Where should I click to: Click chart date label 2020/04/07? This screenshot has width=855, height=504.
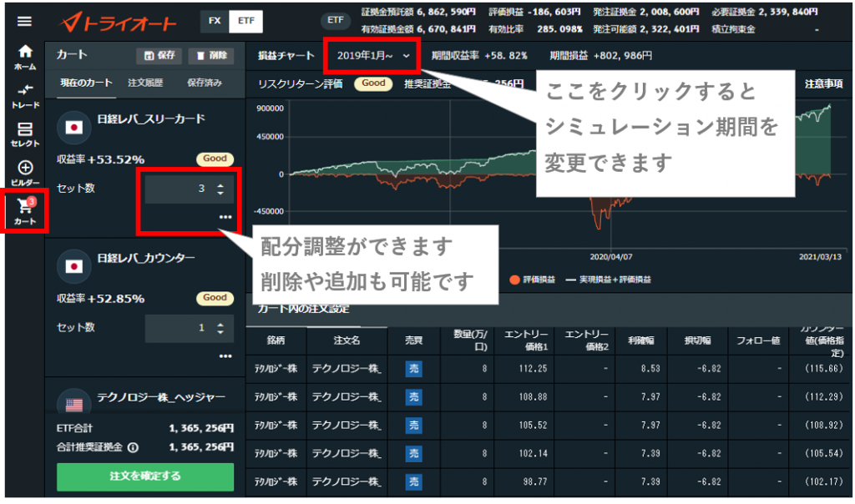click(x=610, y=257)
